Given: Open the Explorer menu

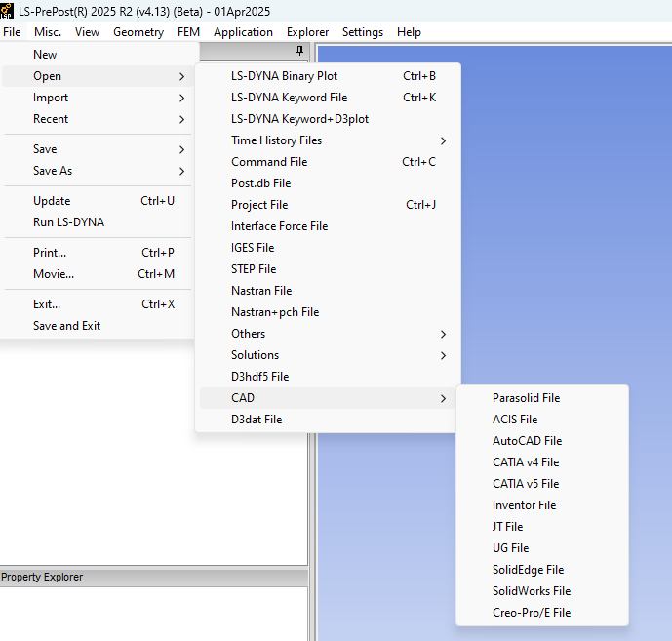Looking at the screenshot, I should [x=307, y=32].
